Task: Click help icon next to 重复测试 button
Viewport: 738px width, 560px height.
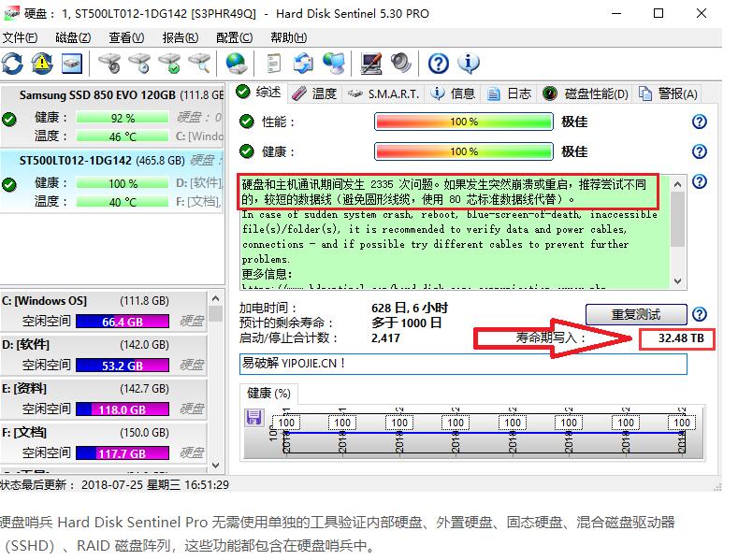Action: pos(700,314)
